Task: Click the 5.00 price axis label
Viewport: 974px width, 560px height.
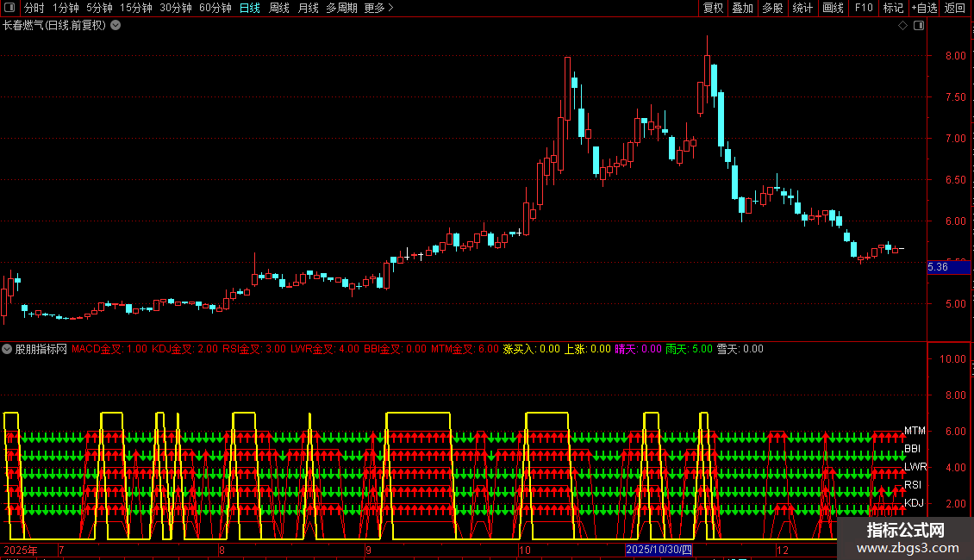Action: 955,304
